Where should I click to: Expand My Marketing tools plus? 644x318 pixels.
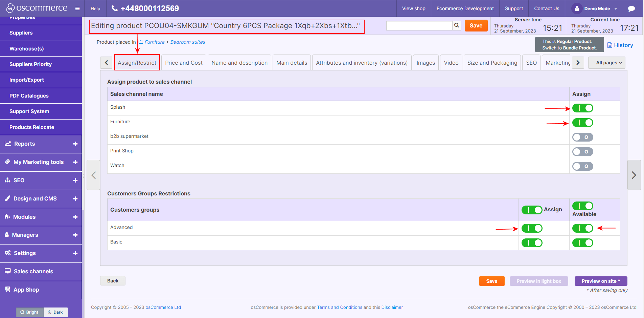pos(75,162)
